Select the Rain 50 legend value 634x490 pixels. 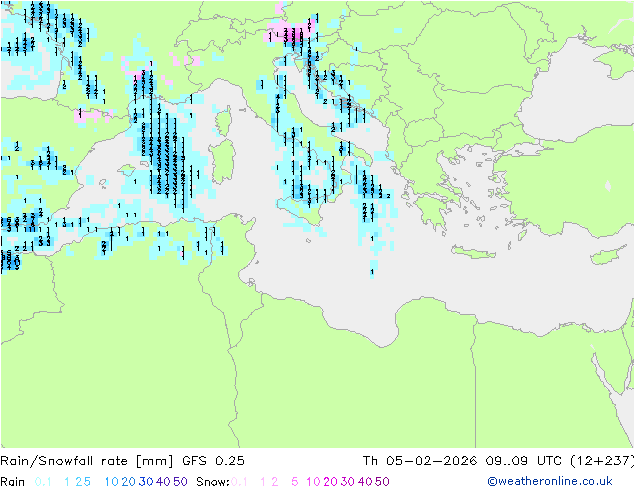180,482
